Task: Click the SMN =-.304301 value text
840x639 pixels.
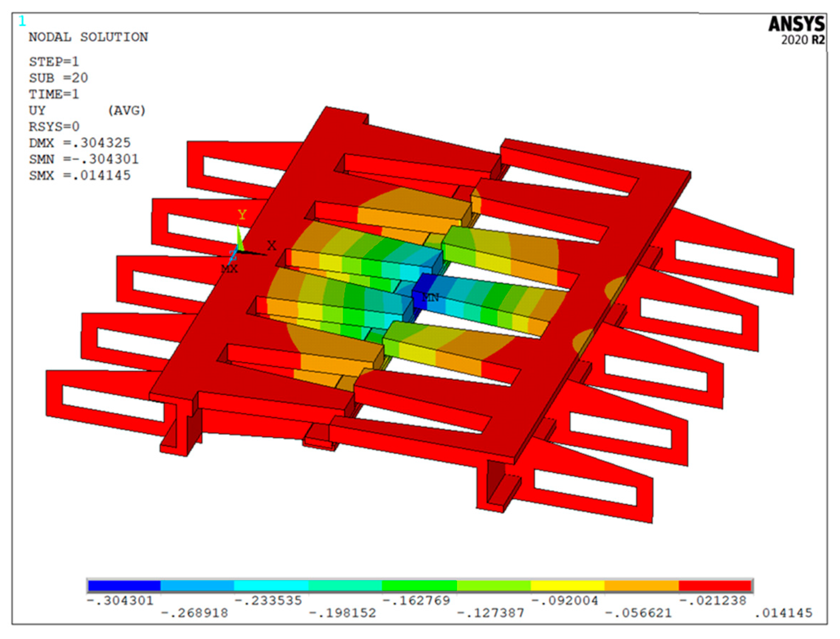Action: [x=84, y=159]
